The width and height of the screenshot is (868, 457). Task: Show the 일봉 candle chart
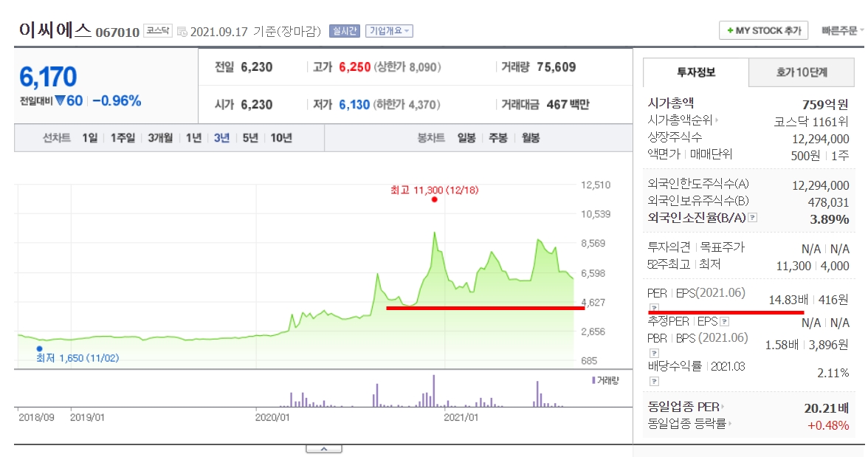(x=466, y=138)
